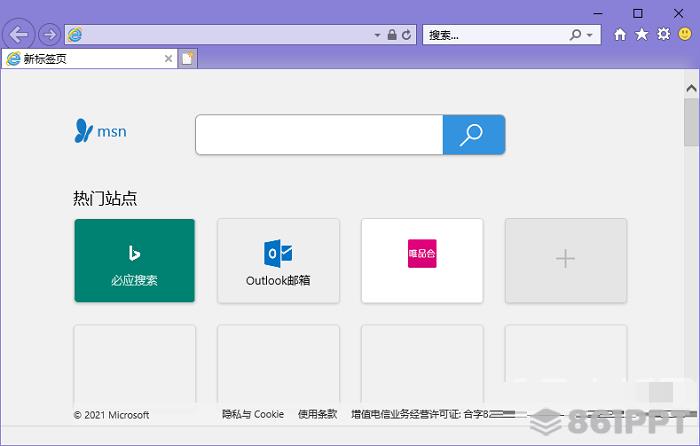Image resolution: width=700 pixels, height=446 pixels.
Task: Open the 唯品会 site tile
Action: coord(422,261)
